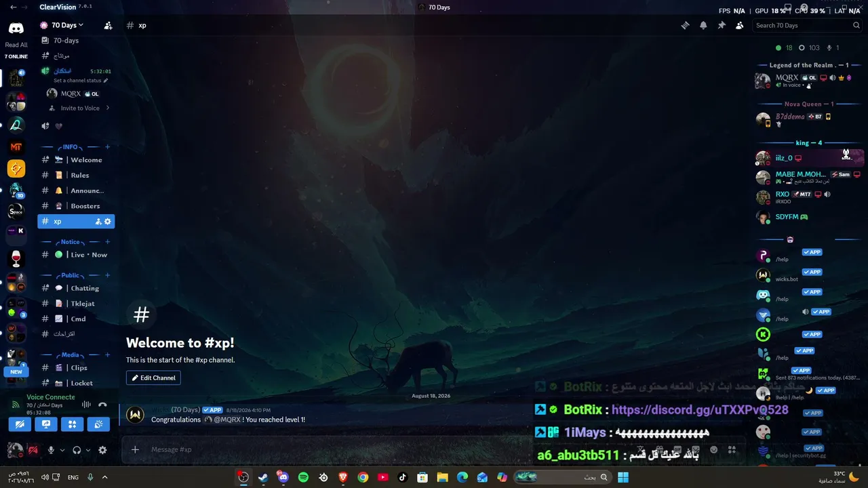The image size is (868, 488).
Task: Open Brave browser from the taskbar
Action: [x=343, y=477]
